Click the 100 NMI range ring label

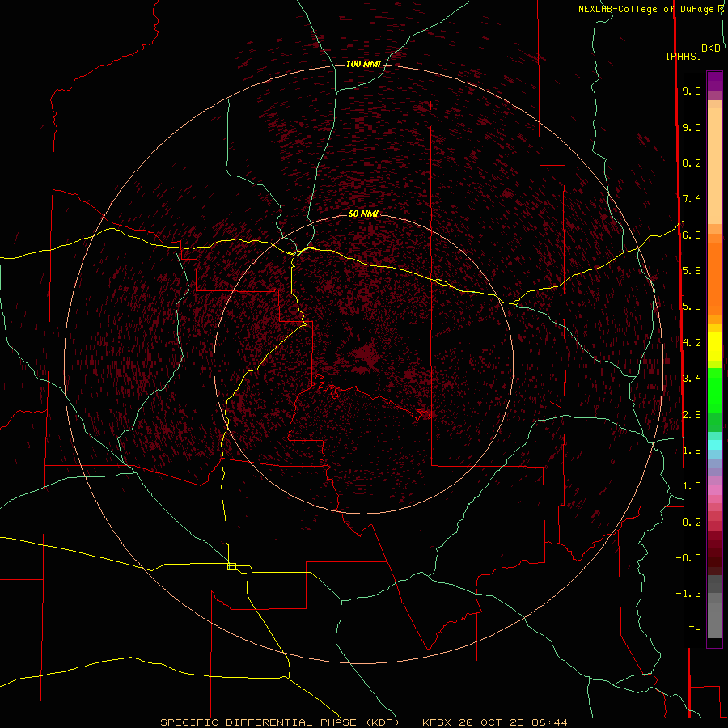click(x=363, y=64)
